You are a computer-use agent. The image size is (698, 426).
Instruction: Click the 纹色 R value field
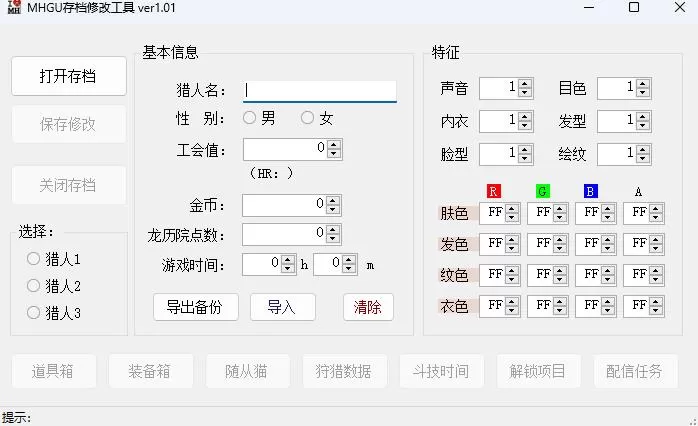click(x=500, y=275)
